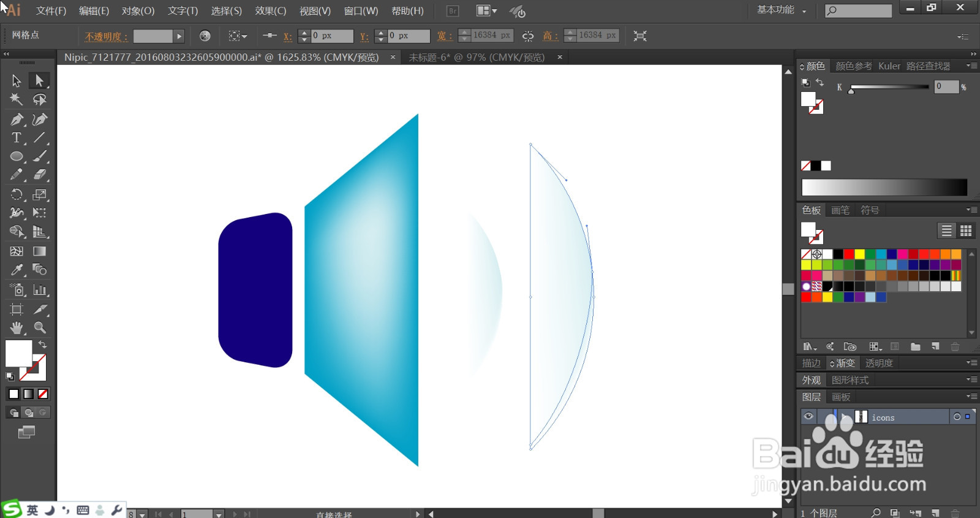The image size is (980, 518).
Task: Set fill mode to None
Action: [x=43, y=394]
